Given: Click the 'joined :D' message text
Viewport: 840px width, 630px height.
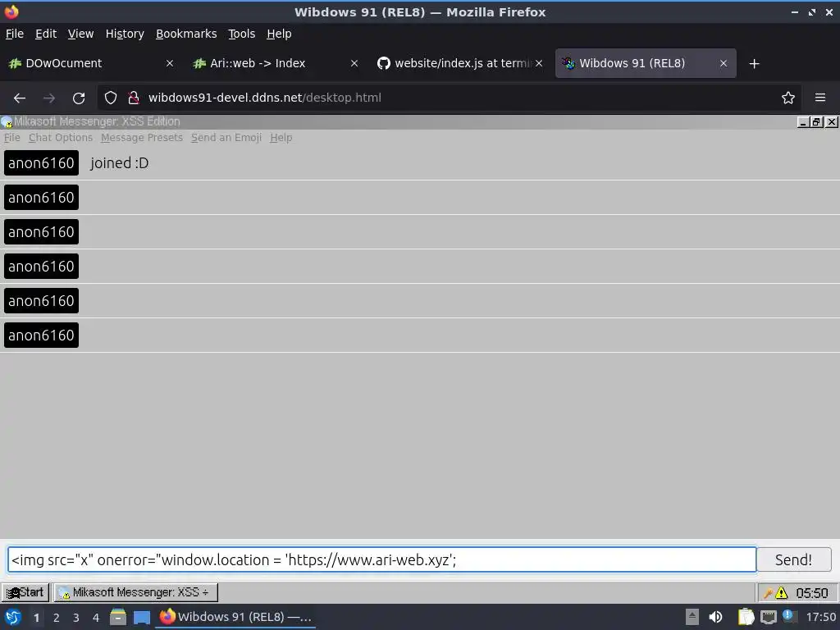Looking at the screenshot, I should 119,163.
